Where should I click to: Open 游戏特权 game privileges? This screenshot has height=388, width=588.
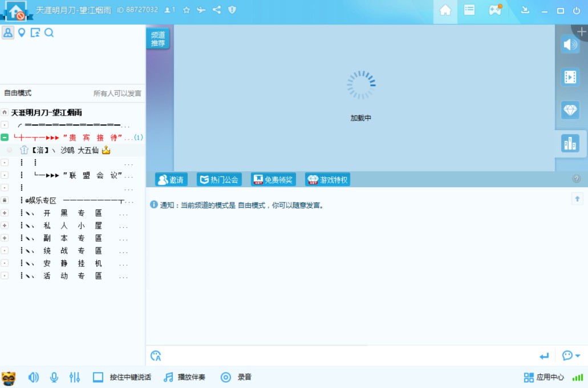click(328, 180)
